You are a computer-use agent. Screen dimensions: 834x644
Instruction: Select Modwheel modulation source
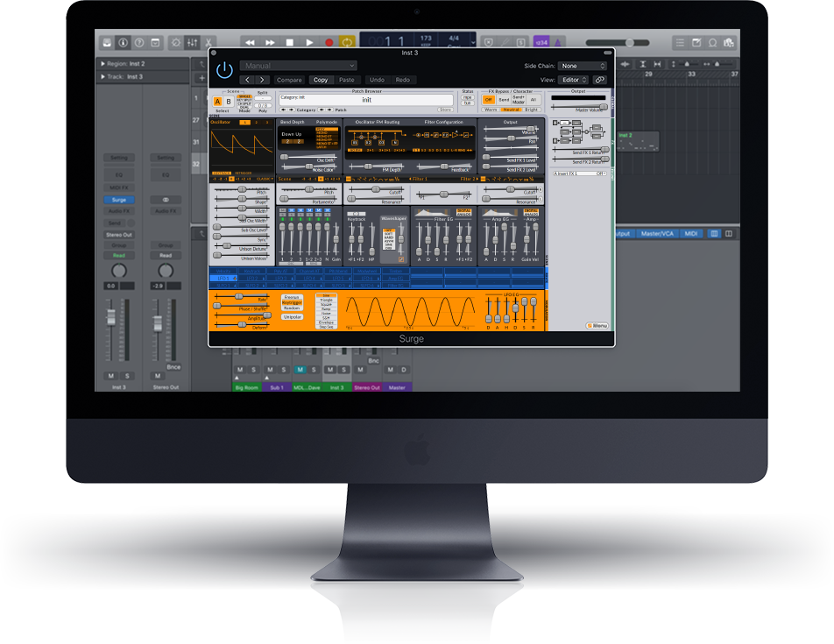coord(367,272)
